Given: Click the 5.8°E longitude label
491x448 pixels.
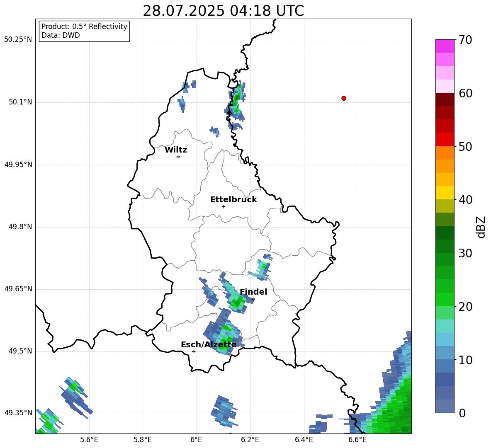Looking at the screenshot, I should coord(143,440).
